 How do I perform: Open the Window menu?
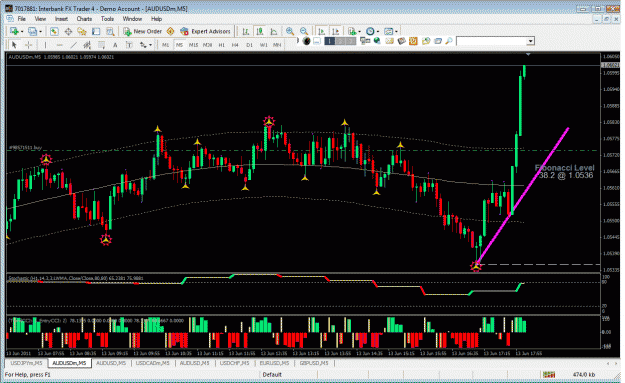(132, 19)
